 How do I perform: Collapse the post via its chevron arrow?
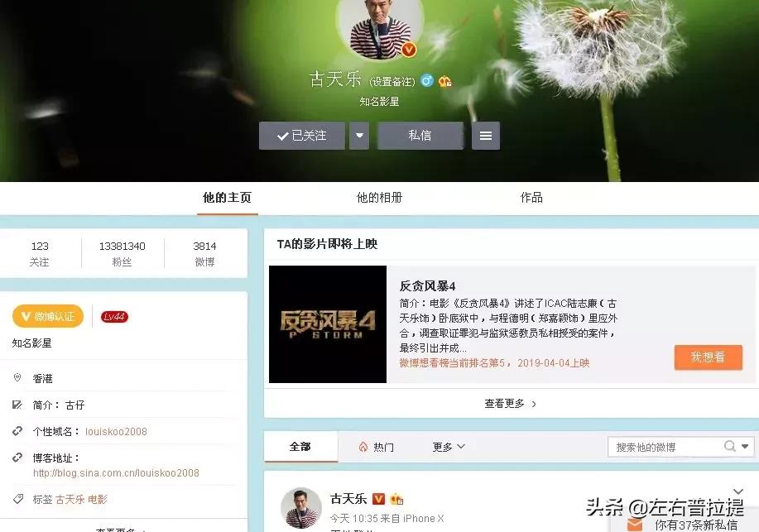pos(737,490)
